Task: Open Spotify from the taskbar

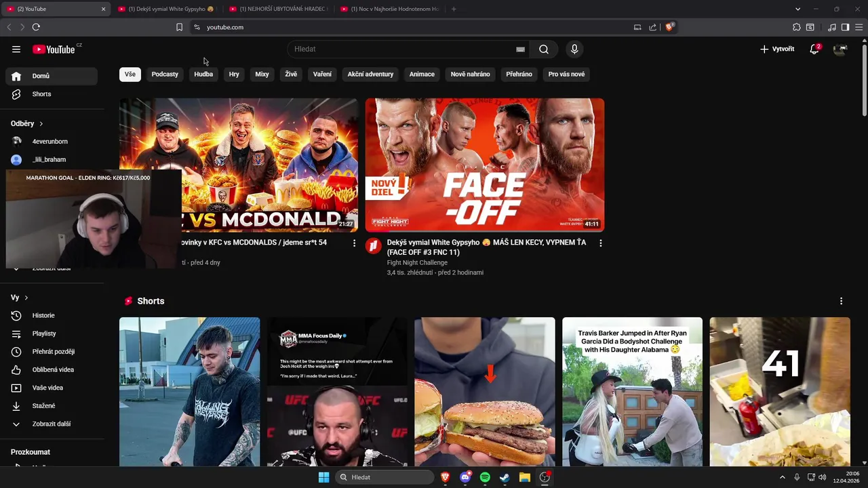Action: click(x=485, y=477)
